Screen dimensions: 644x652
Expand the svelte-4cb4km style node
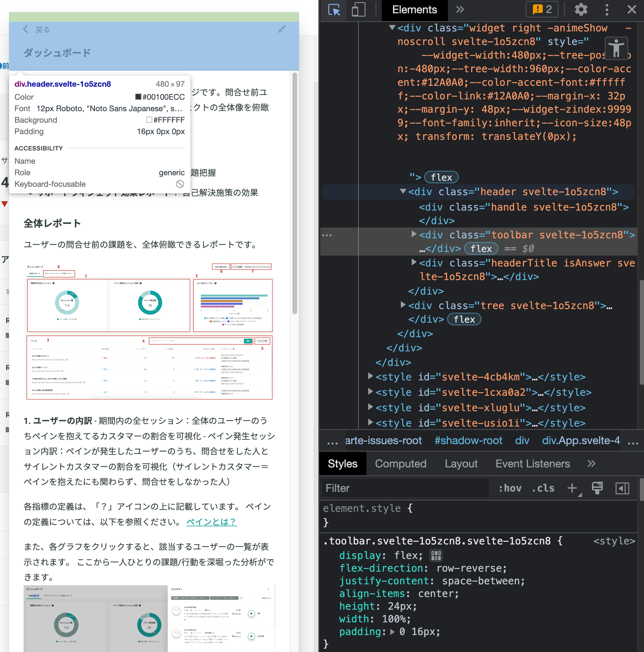370,376
